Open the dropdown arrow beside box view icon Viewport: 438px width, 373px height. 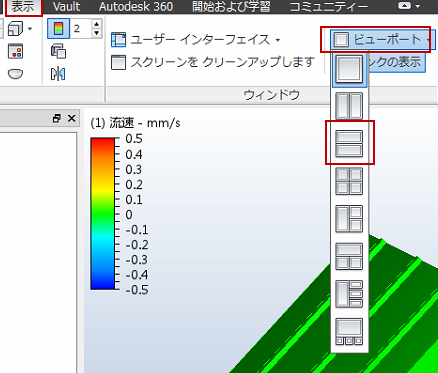[x=30, y=29]
